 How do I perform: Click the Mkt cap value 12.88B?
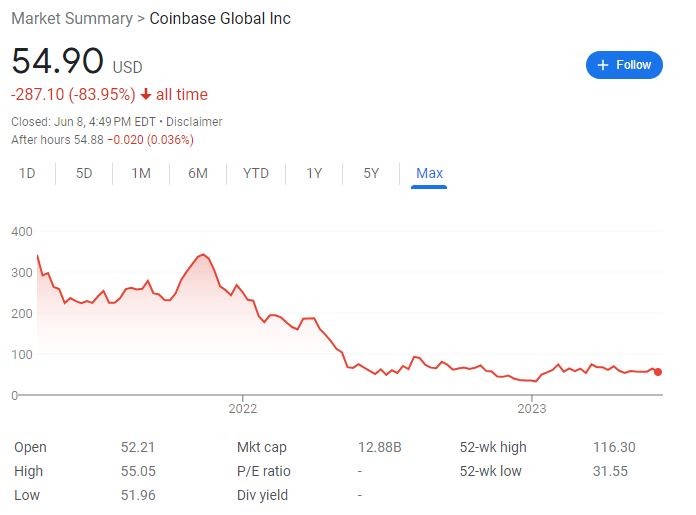380,447
